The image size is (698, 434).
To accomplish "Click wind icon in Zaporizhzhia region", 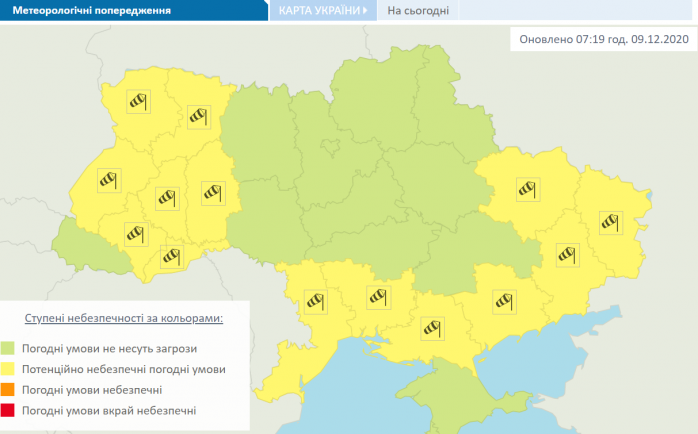I will [x=502, y=298].
